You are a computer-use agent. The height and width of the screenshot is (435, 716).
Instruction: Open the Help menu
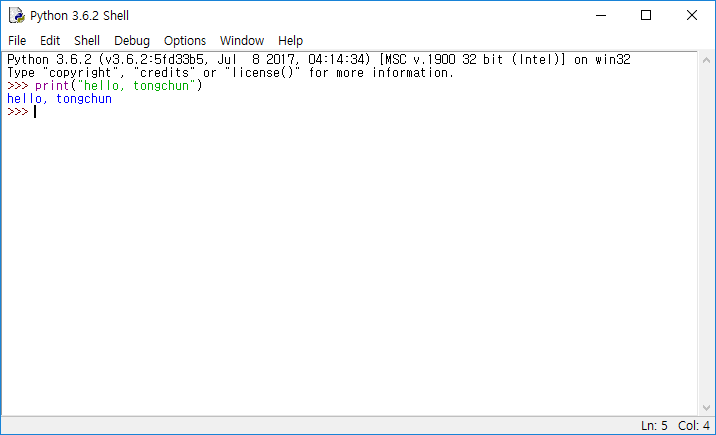(290, 41)
